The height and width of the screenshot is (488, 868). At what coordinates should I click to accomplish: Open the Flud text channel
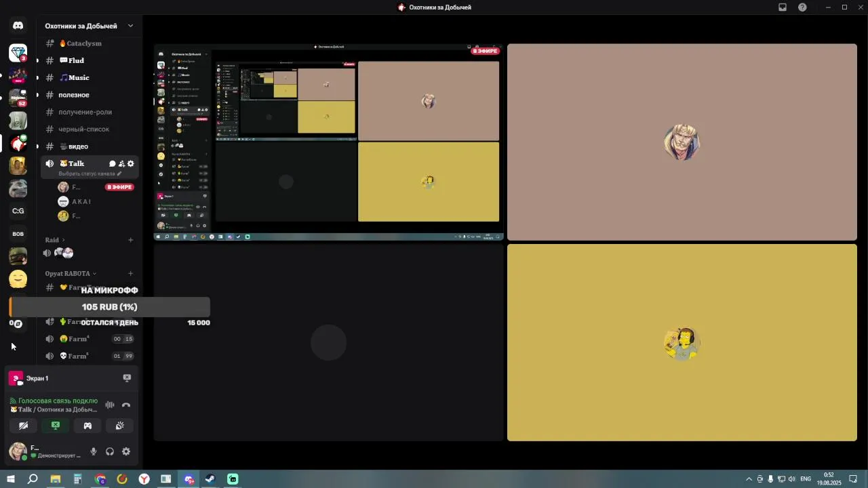[90, 60]
